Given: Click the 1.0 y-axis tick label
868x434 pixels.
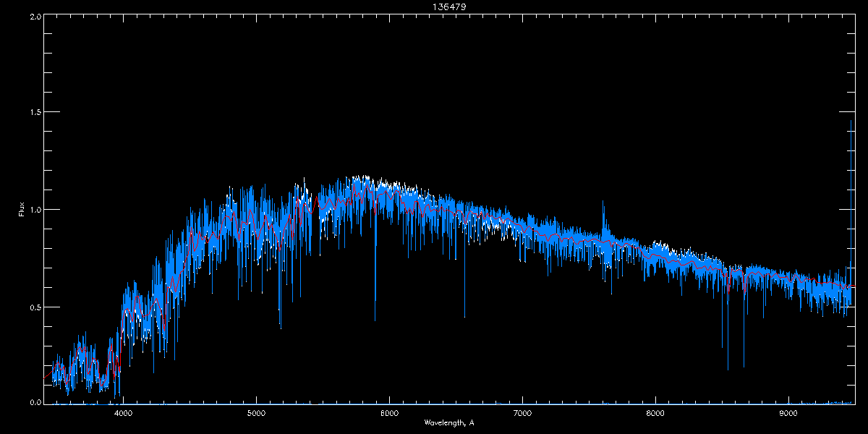Looking at the screenshot, I should tap(34, 210).
